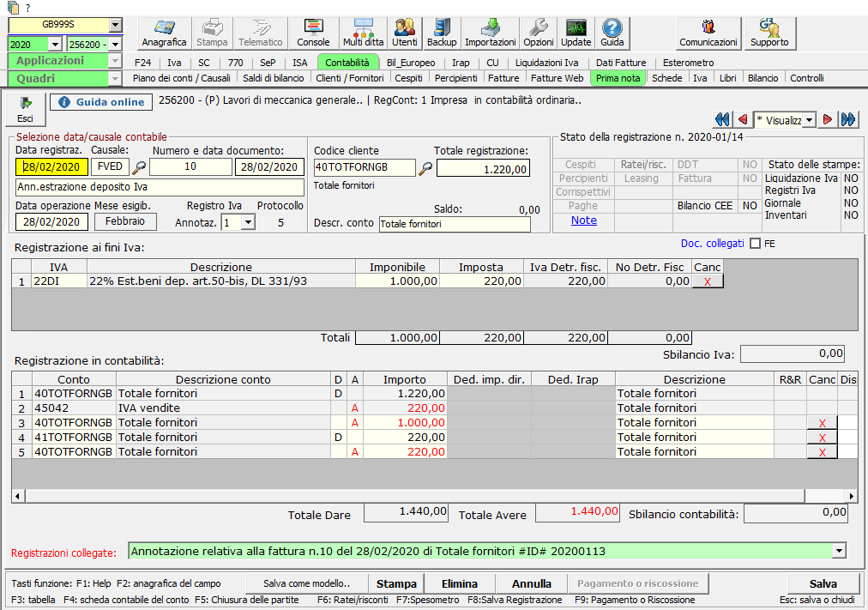
Task: Select the 45042 IVA vendite row
Action: (x=435, y=408)
